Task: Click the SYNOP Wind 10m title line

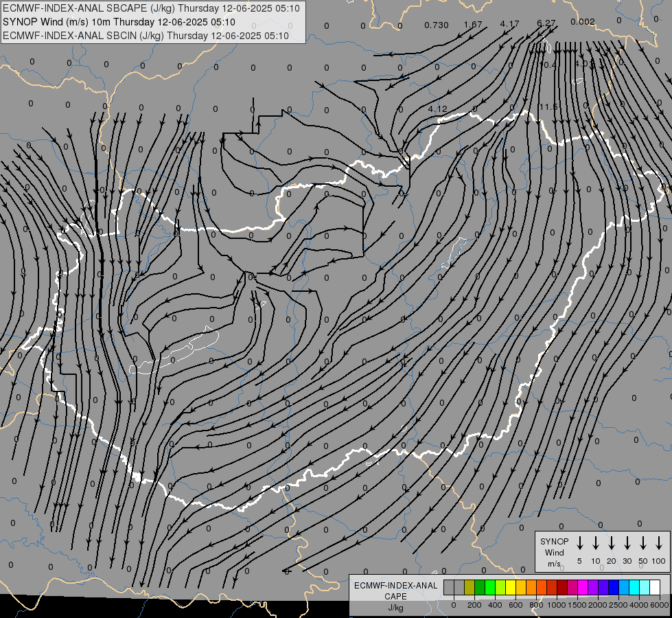Action: coord(119,22)
